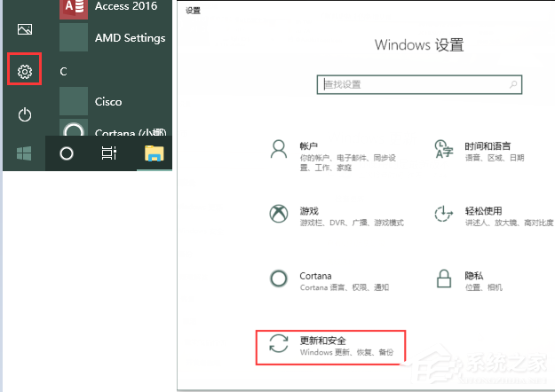Select letter C group header
The width and height of the screenshot is (555, 392).
(x=63, y=72)
